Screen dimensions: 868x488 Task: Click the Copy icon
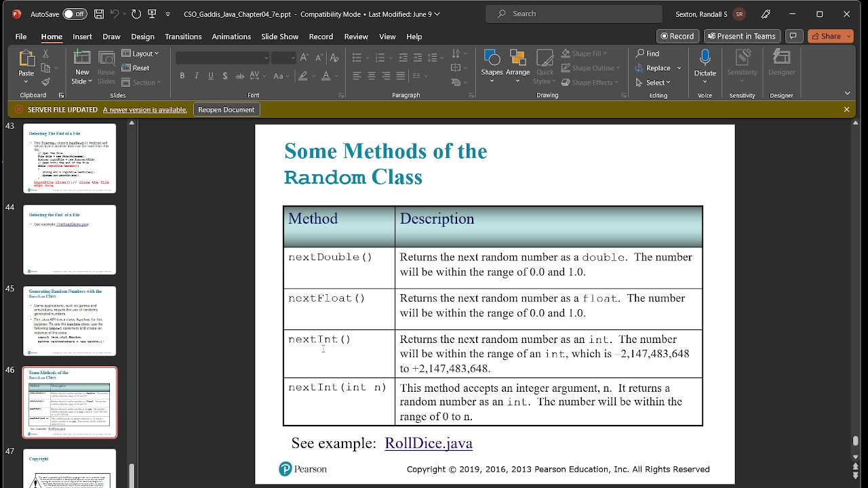tap(46, 68)
